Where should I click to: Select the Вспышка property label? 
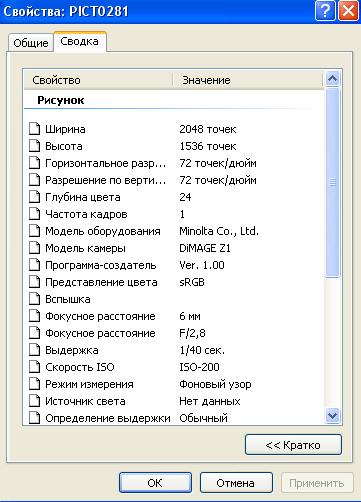coord(68,299)
